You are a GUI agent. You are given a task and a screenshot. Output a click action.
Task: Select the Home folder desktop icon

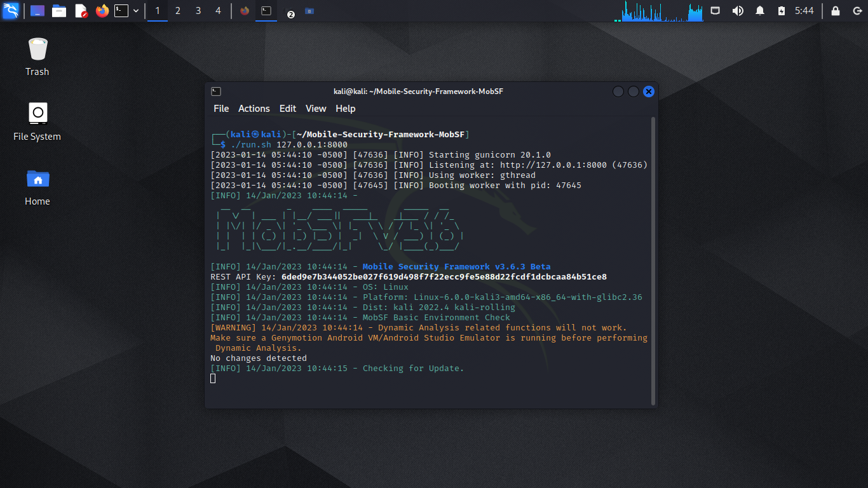pyautogui.click(x=37, y=187)
